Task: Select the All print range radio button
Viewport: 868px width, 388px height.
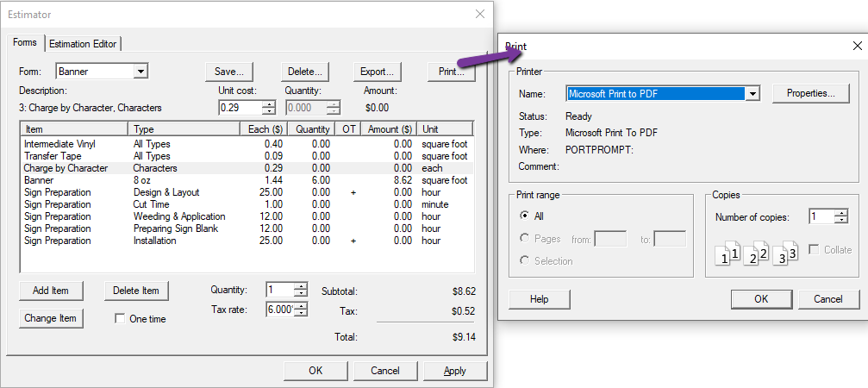Action: (x=524, y=216)
